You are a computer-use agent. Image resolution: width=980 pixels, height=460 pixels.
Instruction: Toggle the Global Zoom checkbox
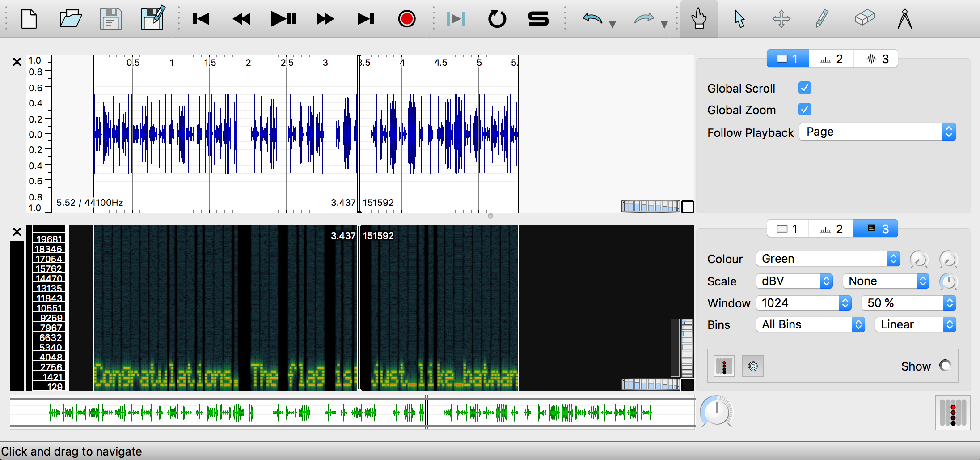click(x=805, y=109)
